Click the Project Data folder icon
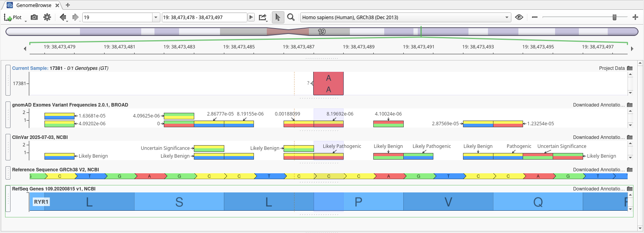Image resolution: width=644 pixels, height=233 pixels. 630,68
